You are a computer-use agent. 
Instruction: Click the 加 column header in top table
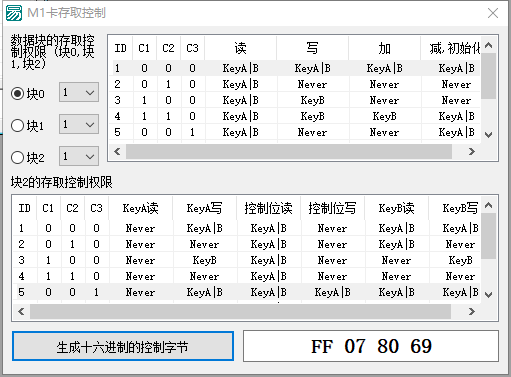point(384,48)
